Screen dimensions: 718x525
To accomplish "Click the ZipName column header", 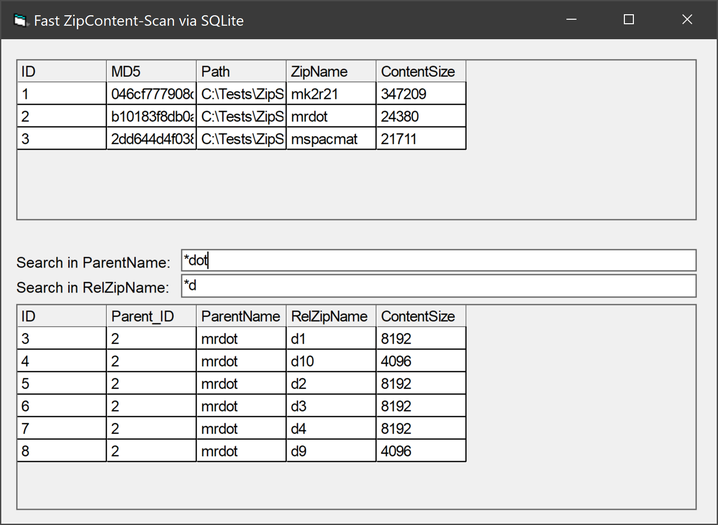I will (x=331, y=72).
